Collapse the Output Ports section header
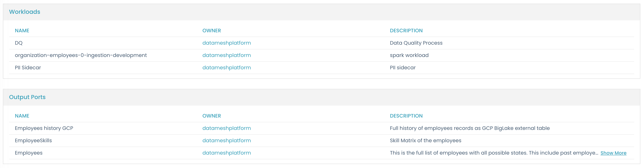The image size is (644, 168). pos(27,97)
